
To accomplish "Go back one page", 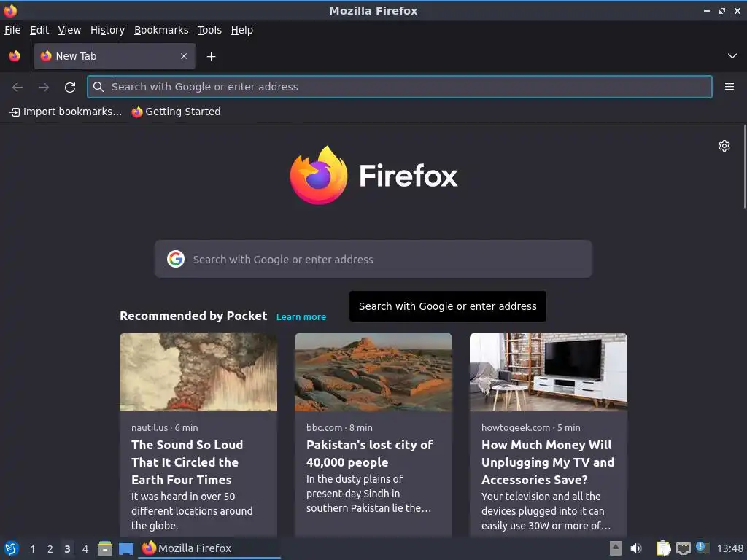I will [18, 87].
